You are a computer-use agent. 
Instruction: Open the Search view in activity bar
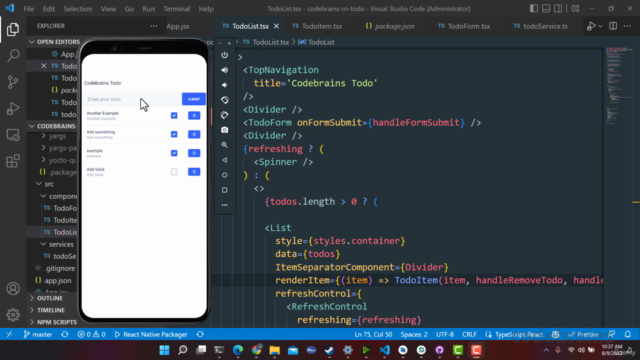coord(13,56)
